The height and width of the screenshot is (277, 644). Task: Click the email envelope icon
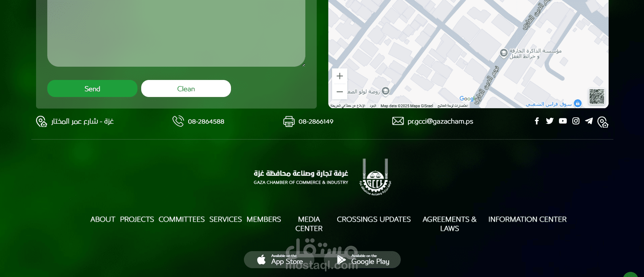point(398,121)
